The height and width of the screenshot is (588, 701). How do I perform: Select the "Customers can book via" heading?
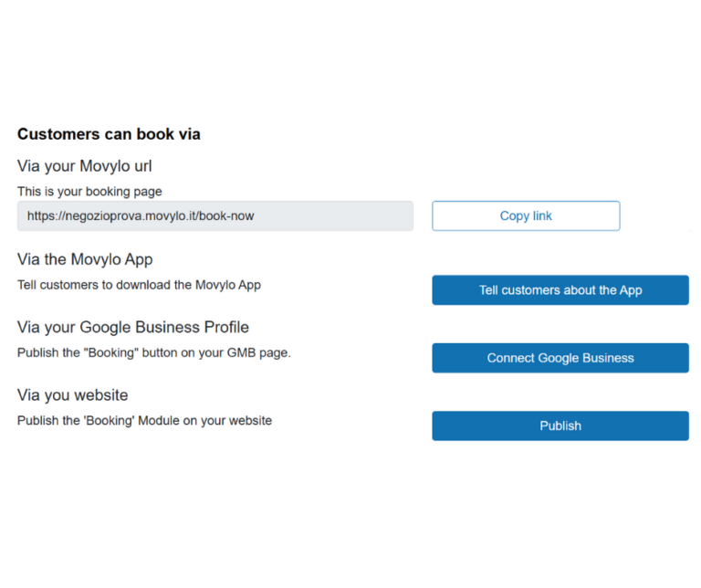(x=109, y=134)
